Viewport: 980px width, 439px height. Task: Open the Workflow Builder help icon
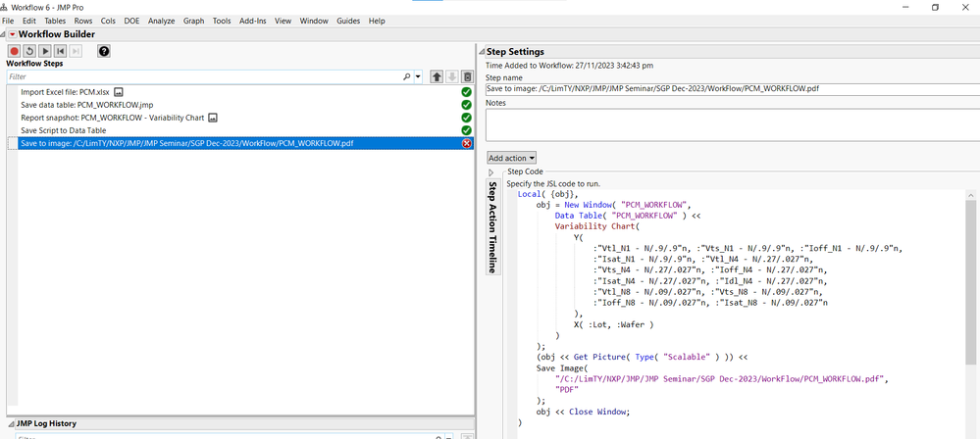tap(104, 51)
